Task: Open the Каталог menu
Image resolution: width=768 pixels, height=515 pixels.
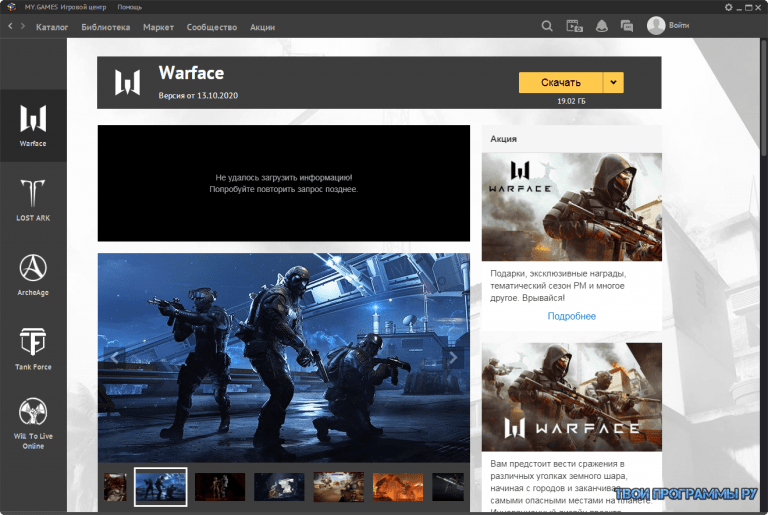Action: coord(52,27)
